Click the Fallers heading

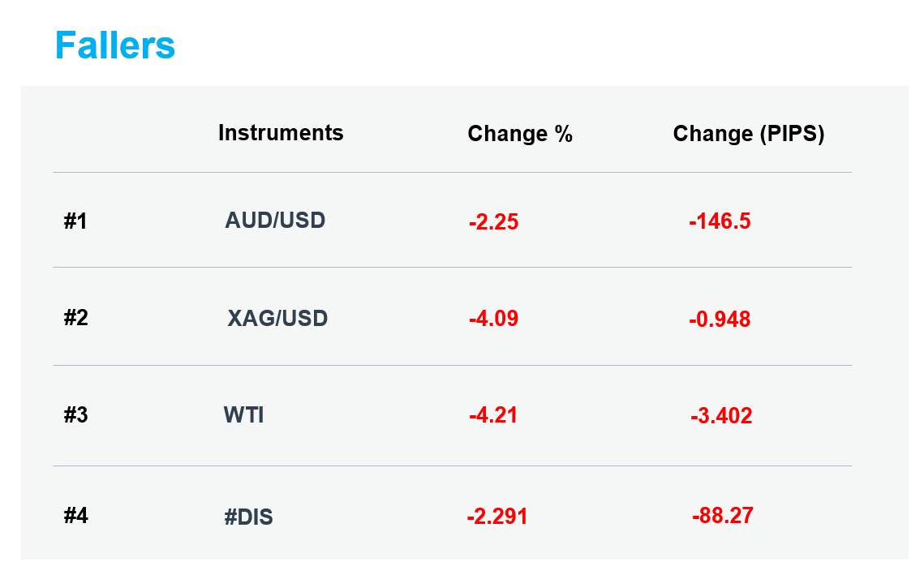click(x=115, y=45)
